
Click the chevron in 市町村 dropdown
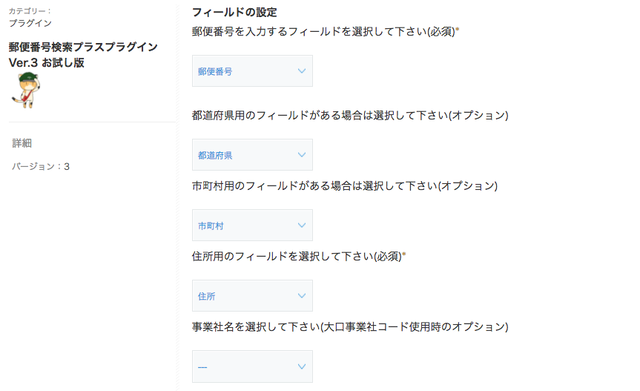302,225
